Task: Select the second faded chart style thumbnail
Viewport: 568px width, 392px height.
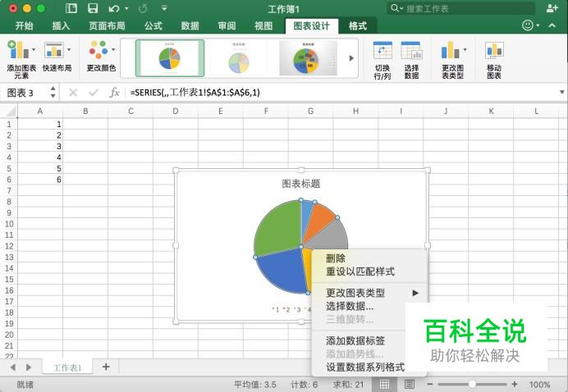Action: tap(239, 60)
